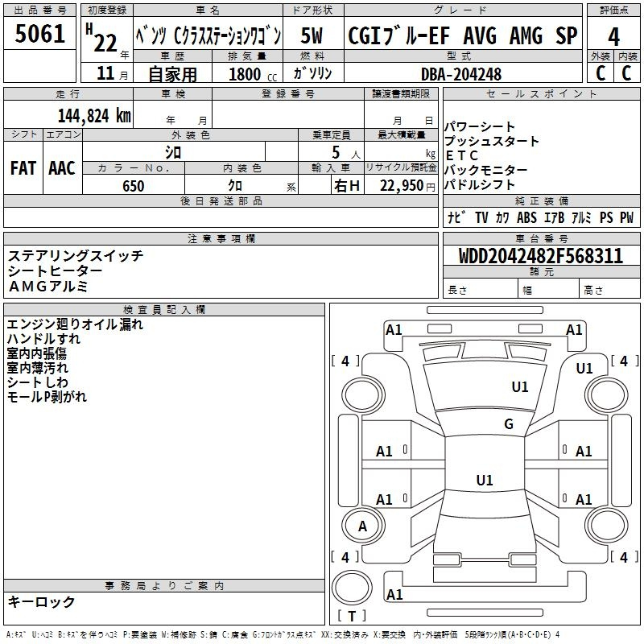Image resolution: width=644 pixels, height=644 pixels.
Task: Select the mileage value 144,824 km
Action: coord(93,115)
